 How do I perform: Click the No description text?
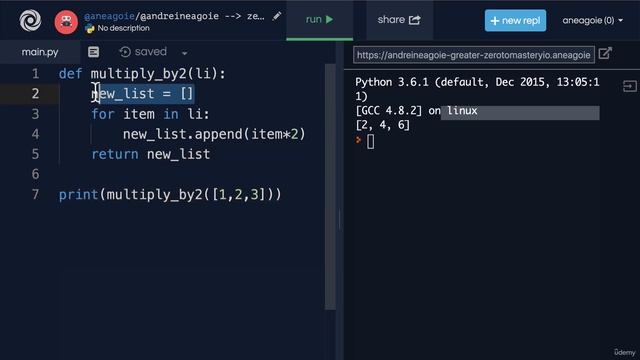click(x=123, y=28)
